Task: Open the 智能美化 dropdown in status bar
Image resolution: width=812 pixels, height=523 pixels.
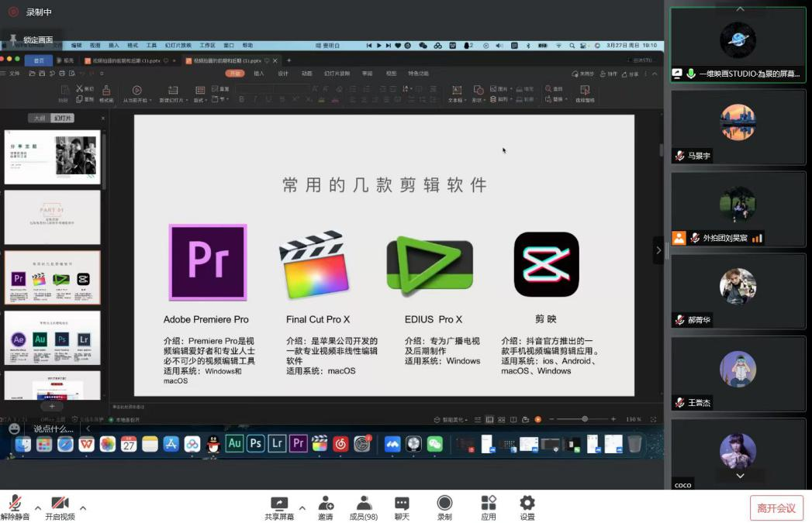Action: 451,419
